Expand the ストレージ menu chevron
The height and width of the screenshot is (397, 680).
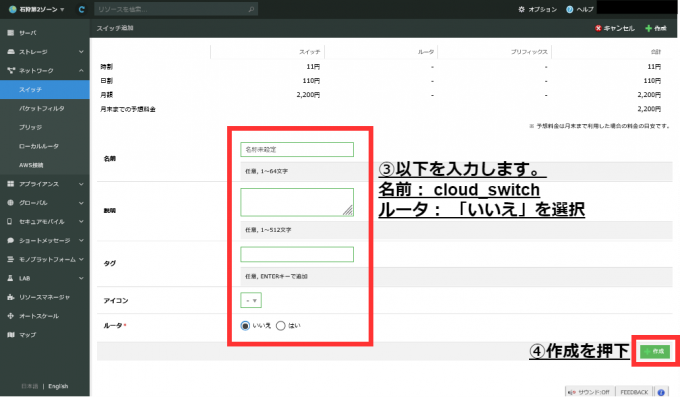pos(81,52)
